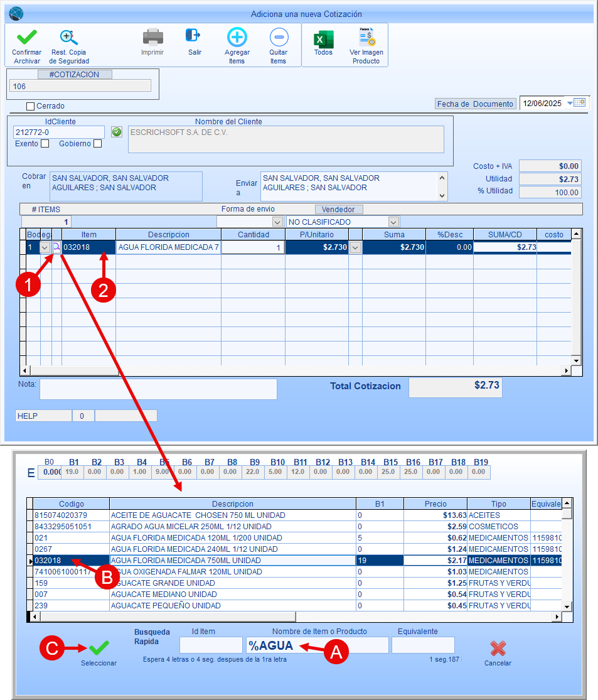Click the #COTIZACION header button

tap(75, 75)
